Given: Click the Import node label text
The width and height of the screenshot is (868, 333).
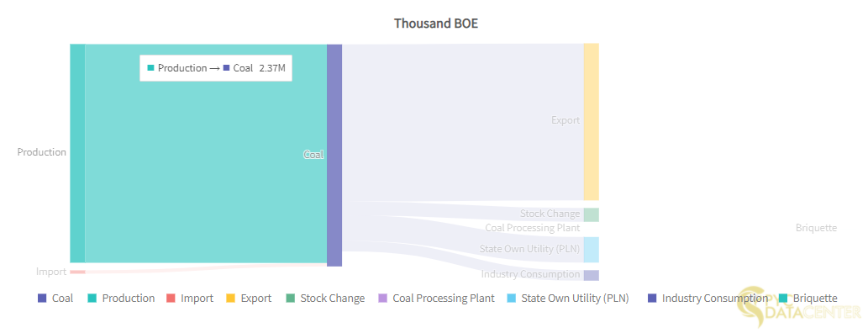Looking at the screenshot, I should click(51, 272).
